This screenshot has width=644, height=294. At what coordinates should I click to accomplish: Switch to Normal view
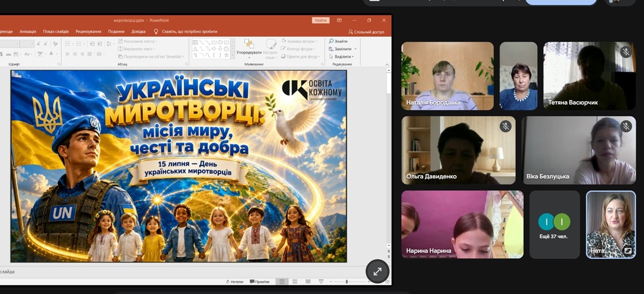282,281
